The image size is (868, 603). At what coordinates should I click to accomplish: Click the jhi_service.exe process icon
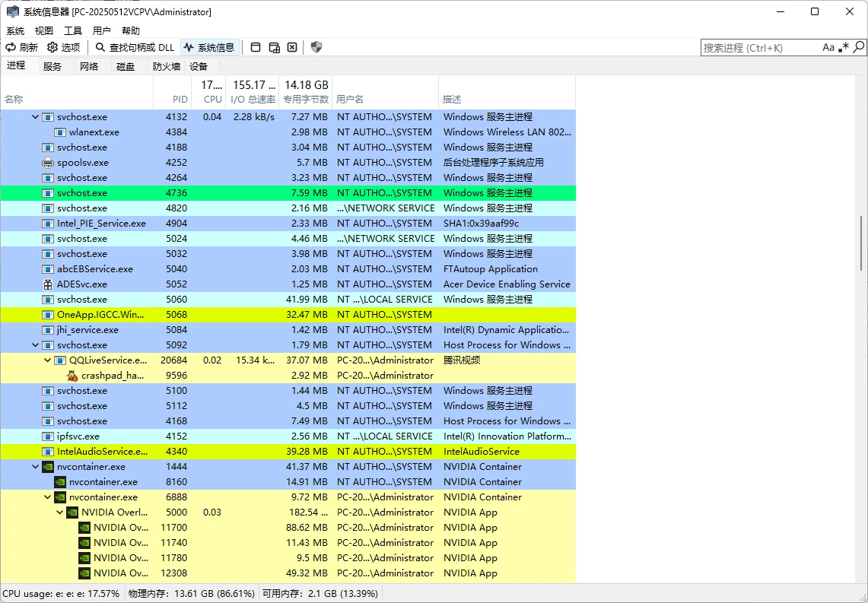48,330
